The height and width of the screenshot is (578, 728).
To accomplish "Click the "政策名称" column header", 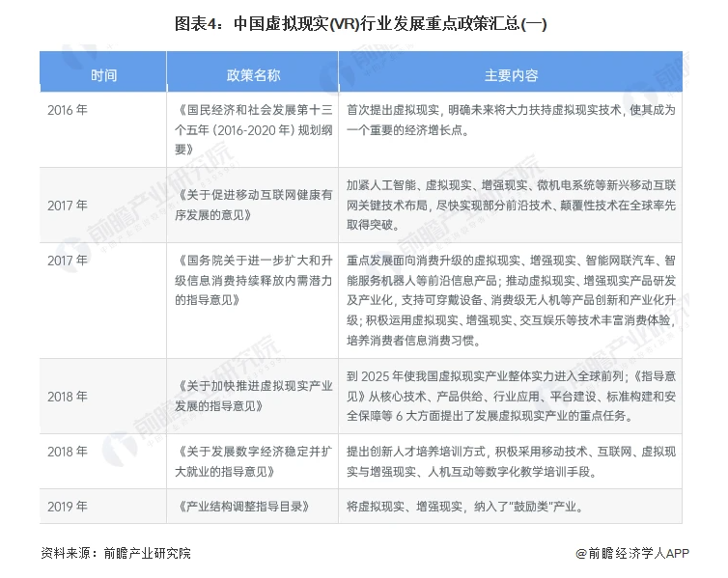I will [x=253, y=74].
